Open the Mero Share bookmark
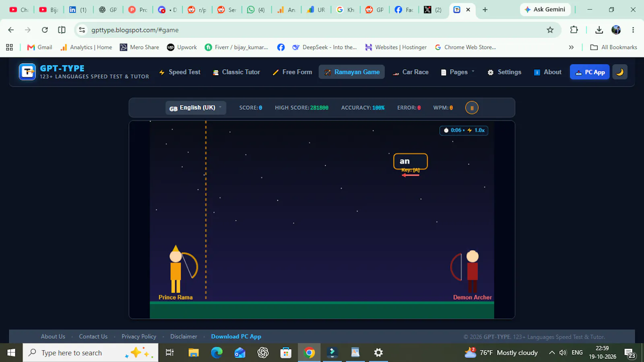644x362 pixels. pos(140,47)
